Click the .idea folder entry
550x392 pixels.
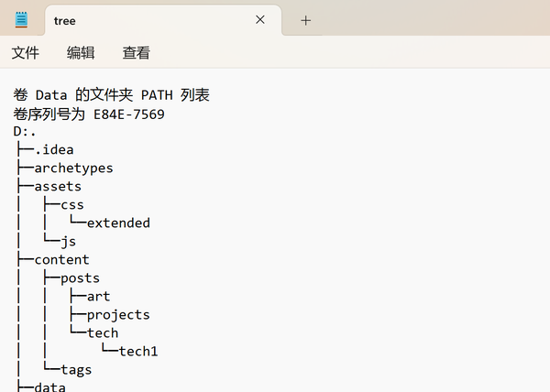coord(53,150)
